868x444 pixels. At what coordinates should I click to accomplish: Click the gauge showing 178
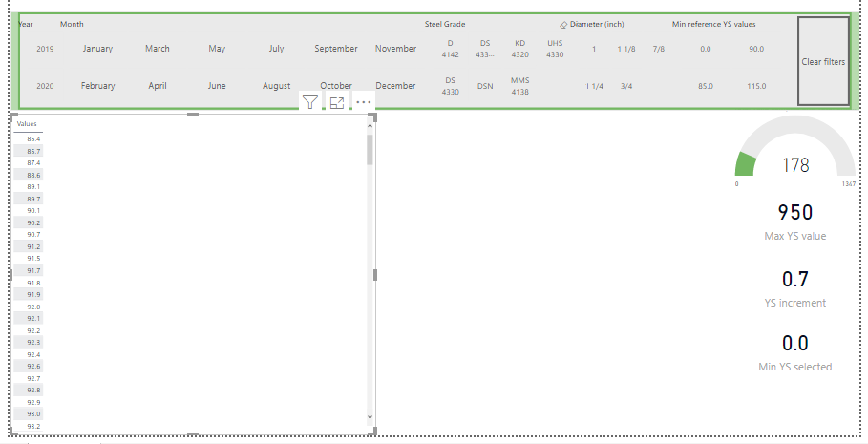tap(794, 152)
